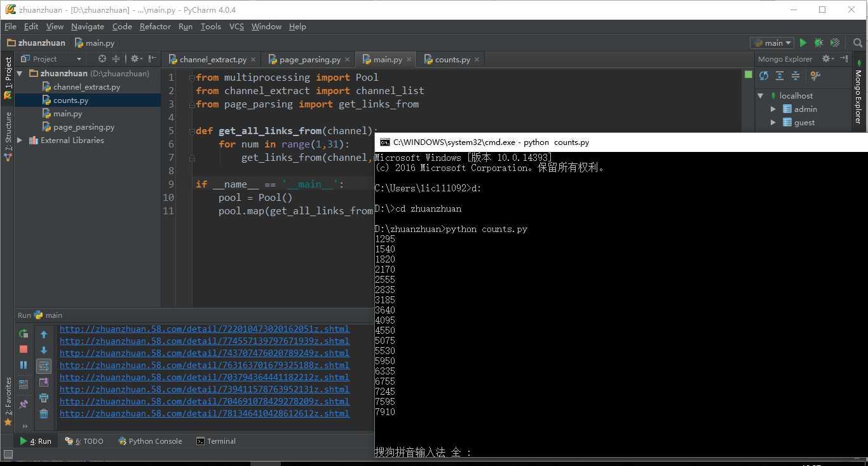Collapse all in Project panel toolbar
This screenshot has width=868, height=466.
point(116,58)
